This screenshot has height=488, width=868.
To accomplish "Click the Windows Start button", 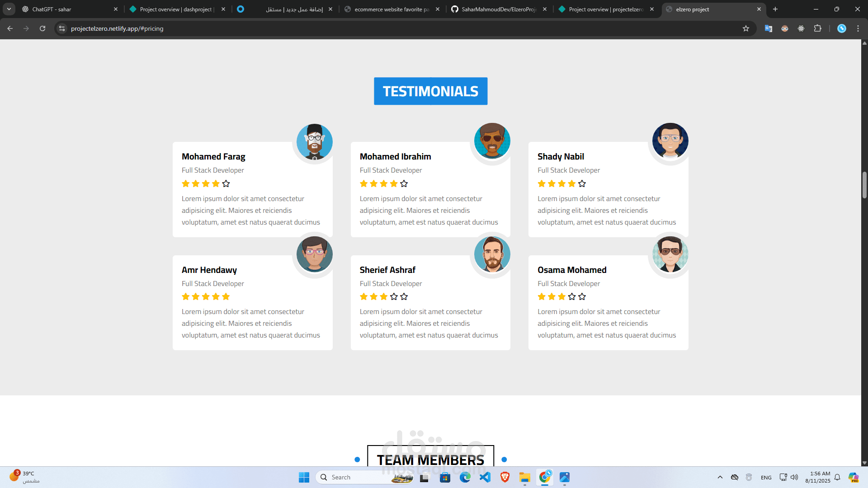I will (304, 477).
